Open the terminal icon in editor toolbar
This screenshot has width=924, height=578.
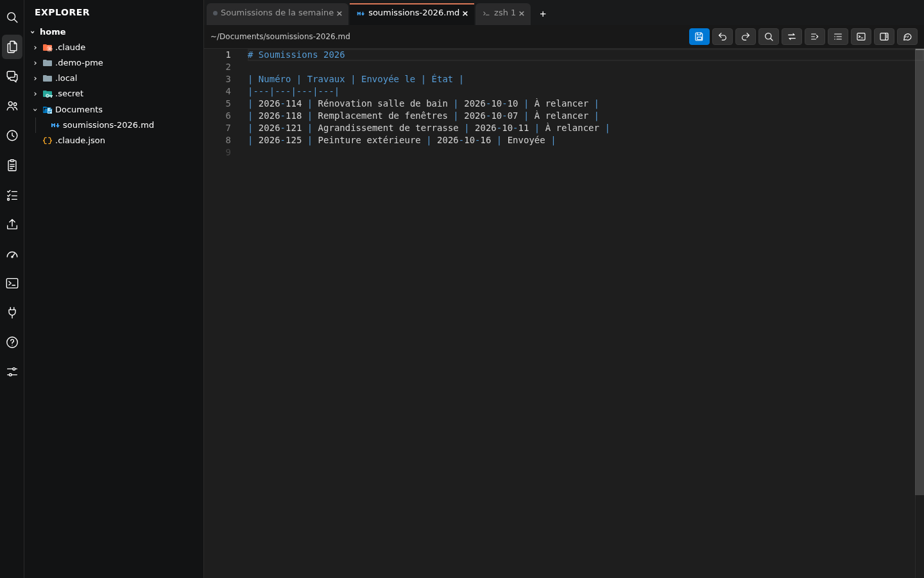[x=861, y=37]
